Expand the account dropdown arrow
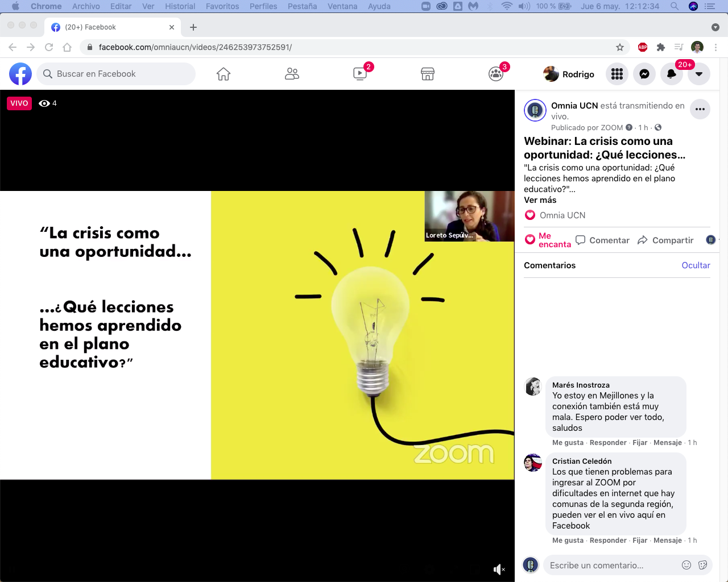 point(699,74)
